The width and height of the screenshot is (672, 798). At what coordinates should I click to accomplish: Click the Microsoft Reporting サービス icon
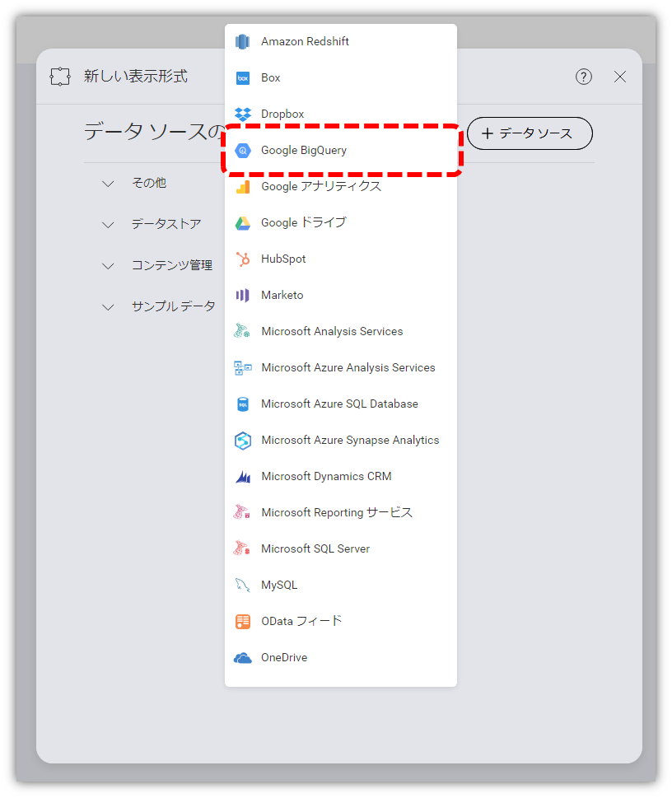[242, 512]
